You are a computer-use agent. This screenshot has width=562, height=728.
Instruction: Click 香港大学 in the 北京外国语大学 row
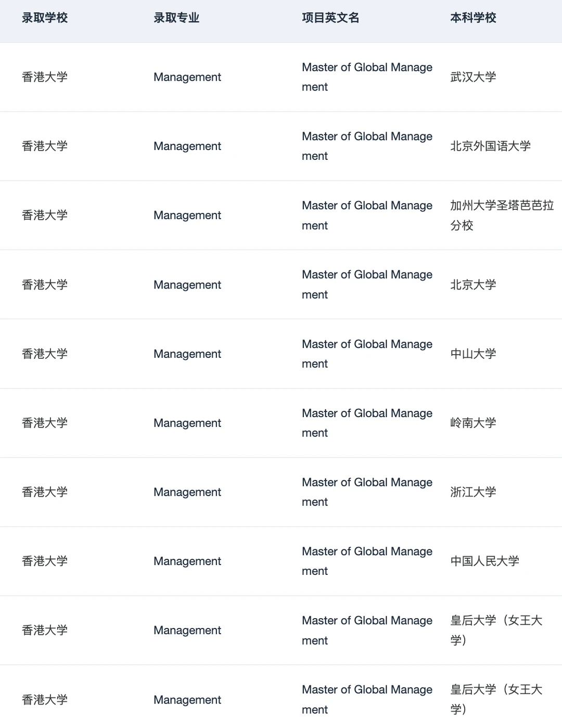pyautogui.click(x=45, y=146)
